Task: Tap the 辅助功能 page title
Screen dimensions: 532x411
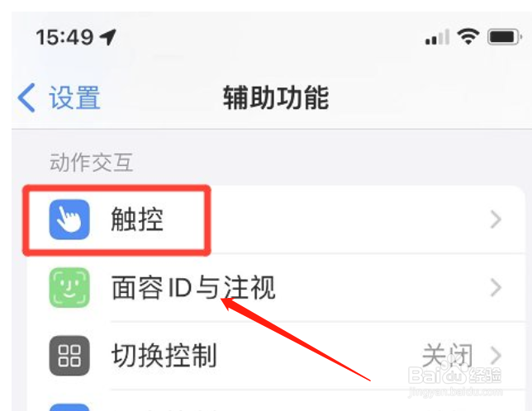Action: (276, 97)
